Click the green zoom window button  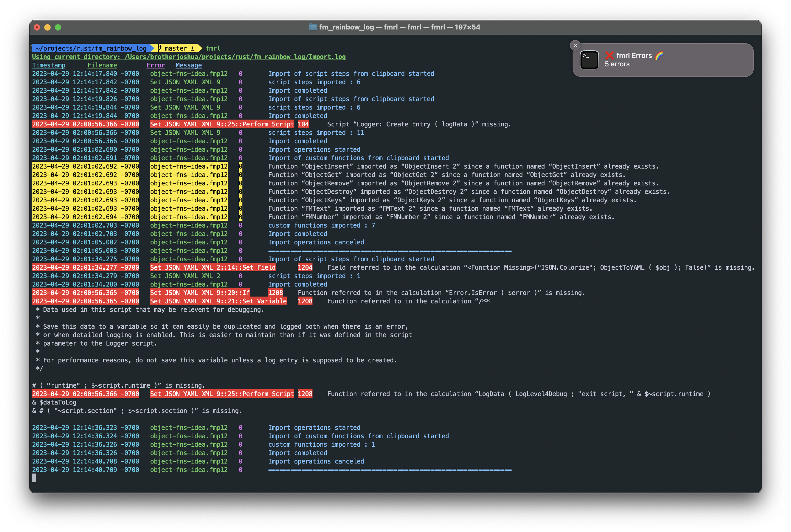coord(58,27)
